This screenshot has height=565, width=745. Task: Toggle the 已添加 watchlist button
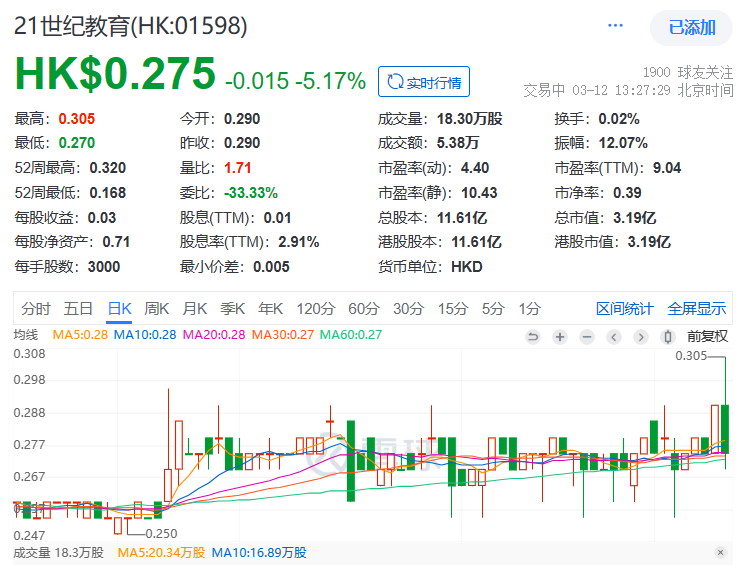pos(692,28)
